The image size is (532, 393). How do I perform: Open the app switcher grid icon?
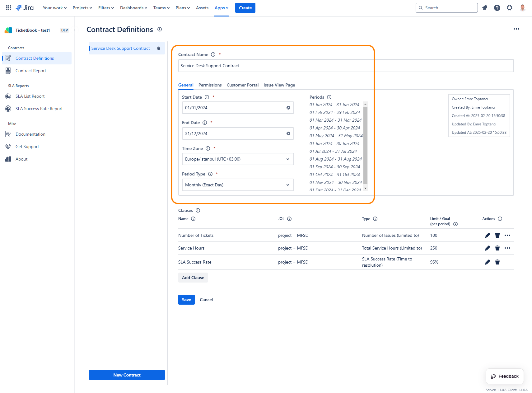tap(9, 8)
